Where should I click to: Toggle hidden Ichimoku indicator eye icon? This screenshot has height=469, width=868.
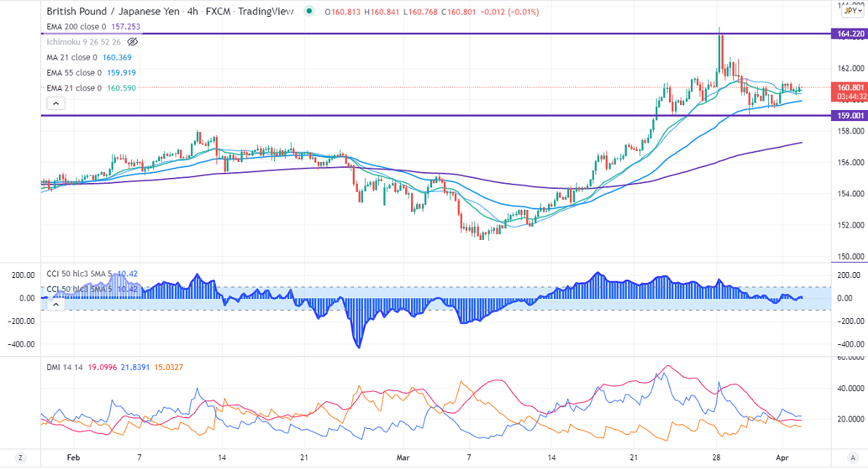click(133, 42)
